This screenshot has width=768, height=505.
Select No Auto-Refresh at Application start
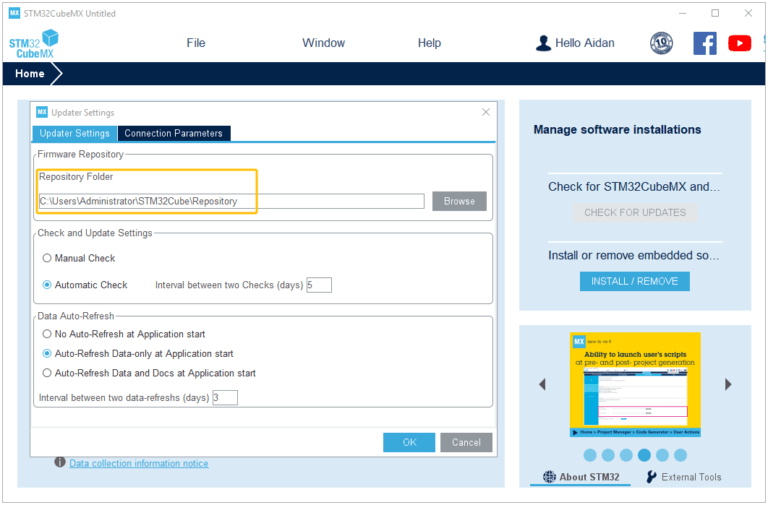point(47,334)
